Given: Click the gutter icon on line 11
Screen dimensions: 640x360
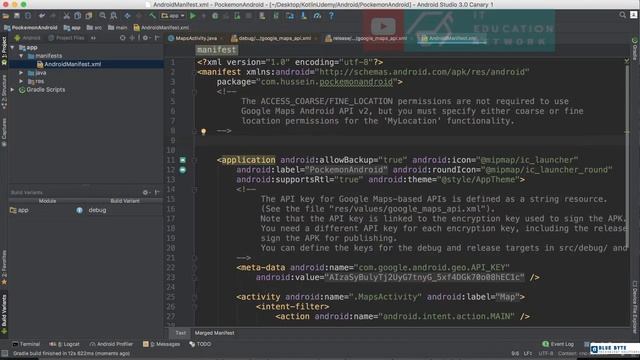Looking at the screenshot, I should click(x=182, y=160).
